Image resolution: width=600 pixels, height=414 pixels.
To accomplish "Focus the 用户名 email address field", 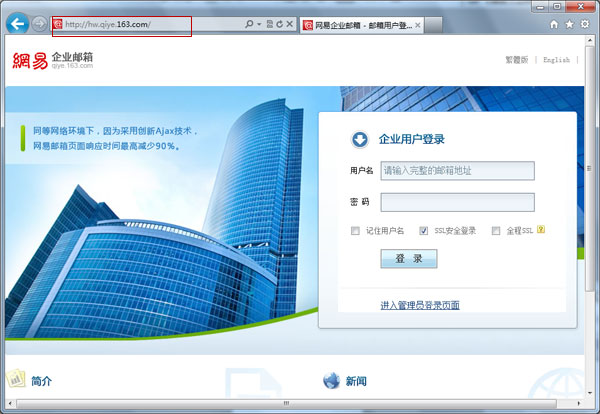I will tap(457, 171).
